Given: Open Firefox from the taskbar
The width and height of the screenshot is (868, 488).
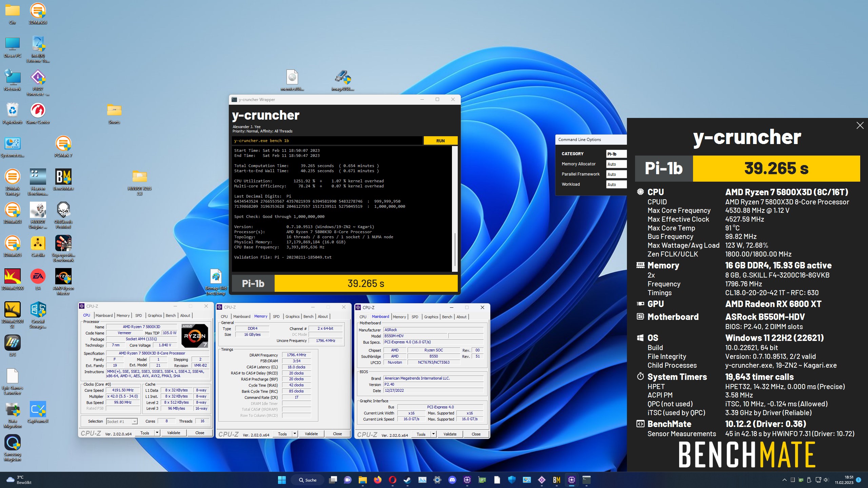Looking at the screenshot, I should click(x=377, y=480).
